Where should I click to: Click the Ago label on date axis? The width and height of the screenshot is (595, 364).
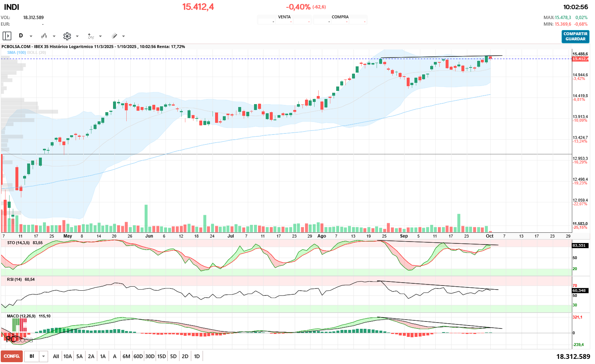point(322,236)
